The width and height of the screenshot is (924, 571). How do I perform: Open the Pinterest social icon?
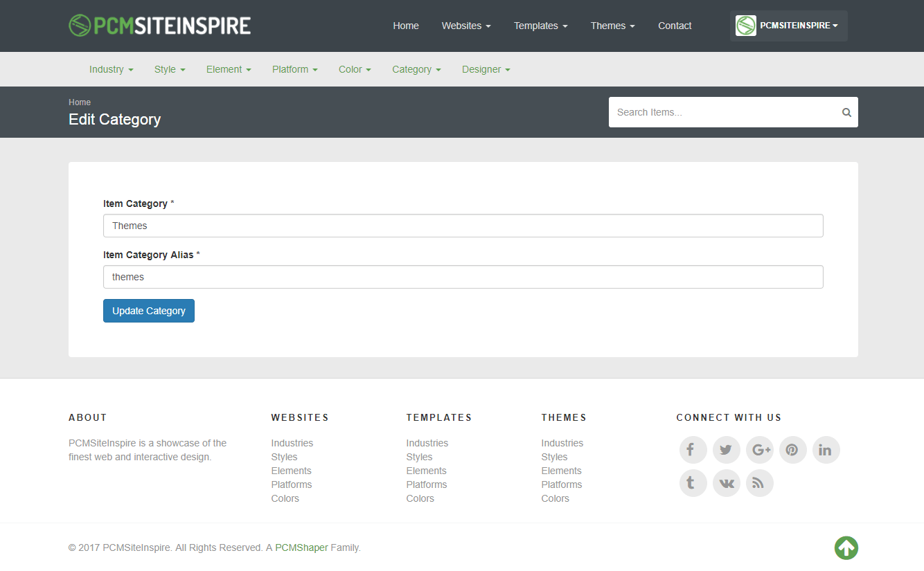[x=792, y=450]
